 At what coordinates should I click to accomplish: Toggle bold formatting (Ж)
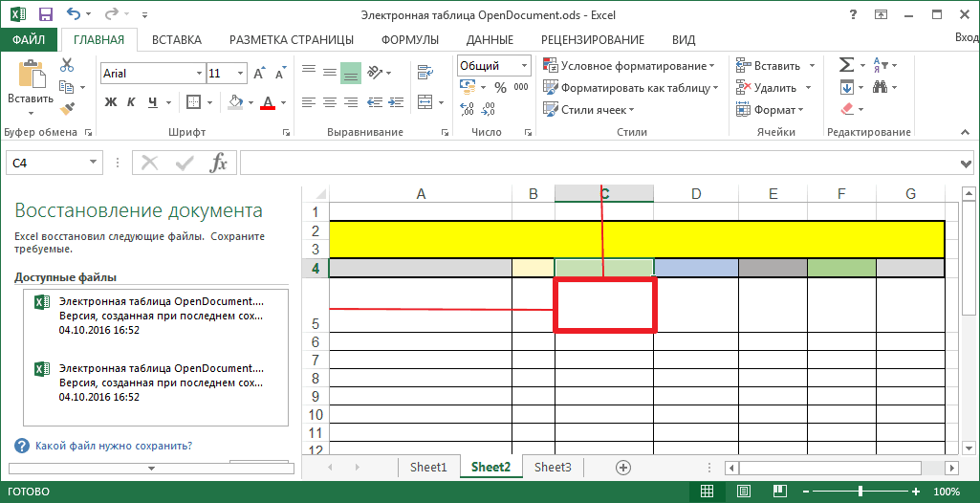click(111, 102)
